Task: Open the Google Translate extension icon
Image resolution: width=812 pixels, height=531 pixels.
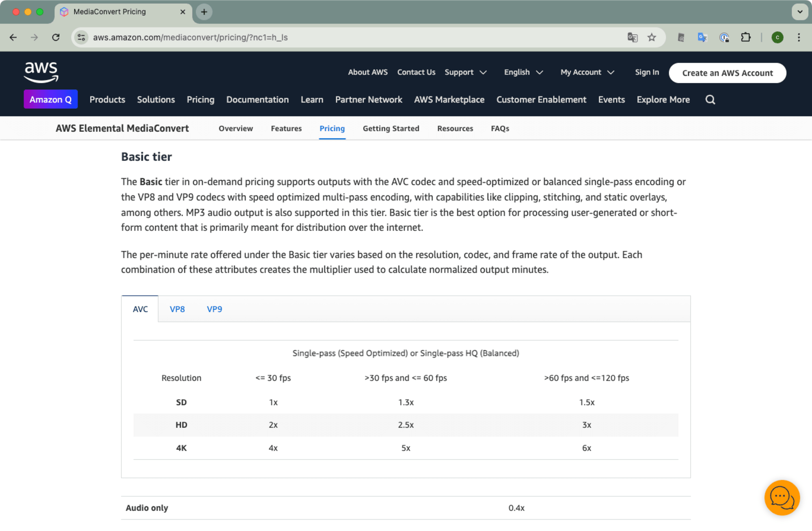Action: pyautogui.click(x=702, y=37)
